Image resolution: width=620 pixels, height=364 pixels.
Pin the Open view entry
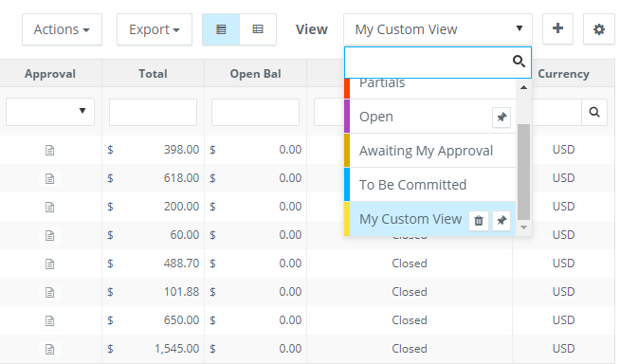click(501, 118)
